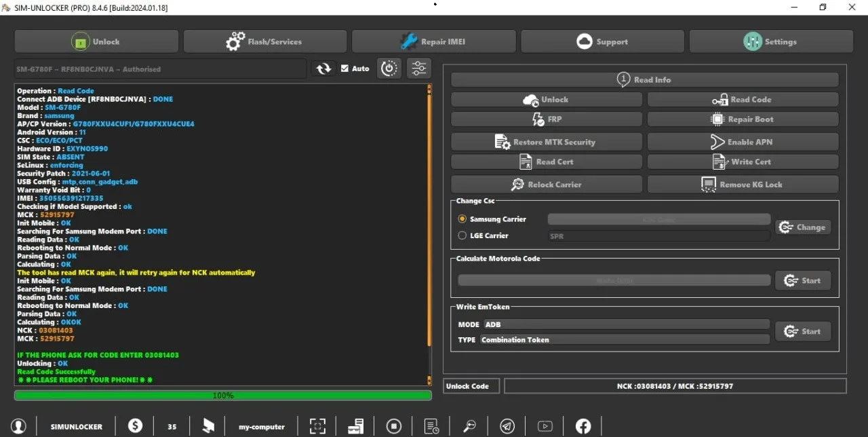
Task: Open the TYPE Combination Token dropdown
Action: point(625,339)
